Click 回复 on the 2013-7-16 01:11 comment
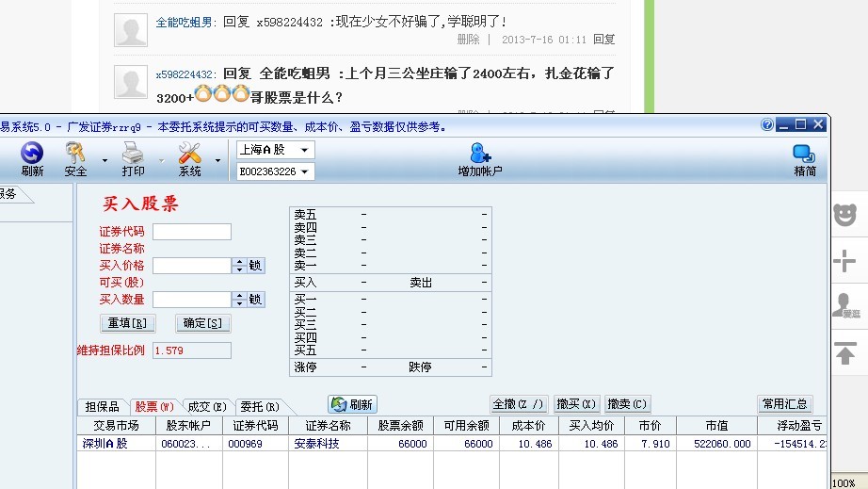Image resolution: width=868 pixels, height=489 pixels. click(x=604, y=40)
